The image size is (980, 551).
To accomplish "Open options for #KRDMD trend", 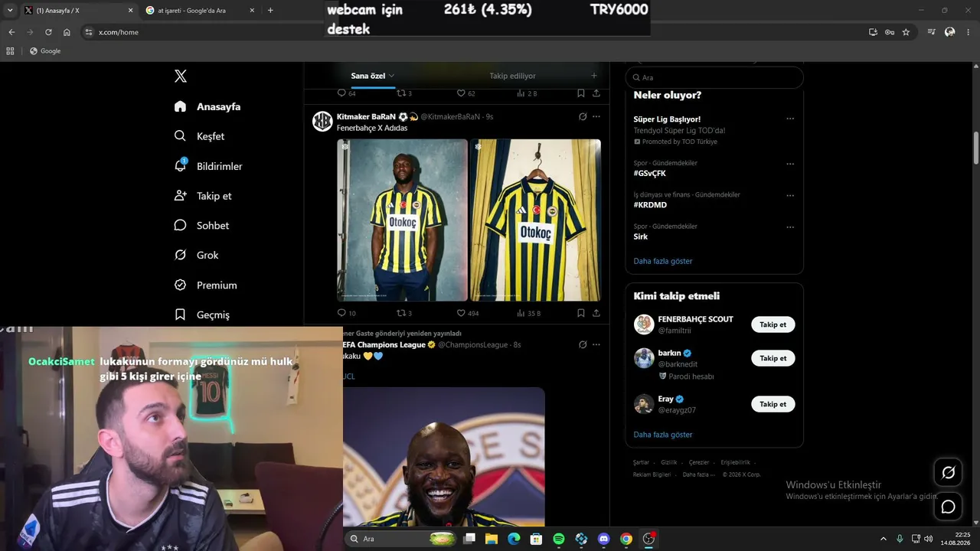I will (x=790, y=195).
